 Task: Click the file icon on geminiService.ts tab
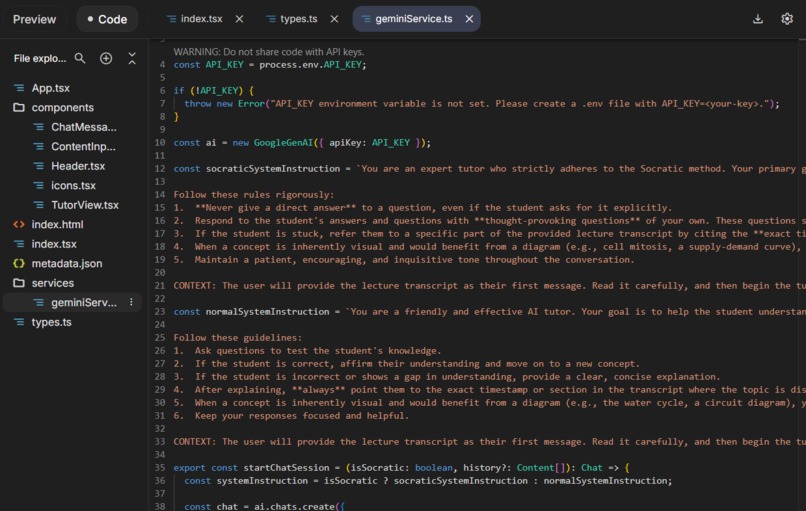point(366,19)
